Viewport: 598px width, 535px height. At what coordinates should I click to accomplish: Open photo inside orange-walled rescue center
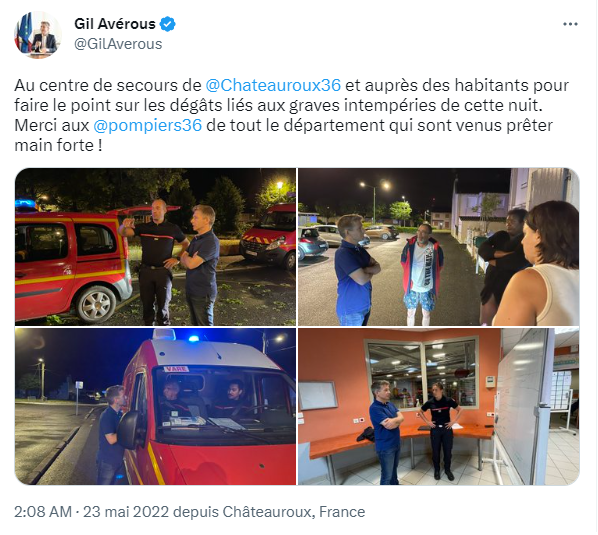pyautogui.click(x=439, y=406)
